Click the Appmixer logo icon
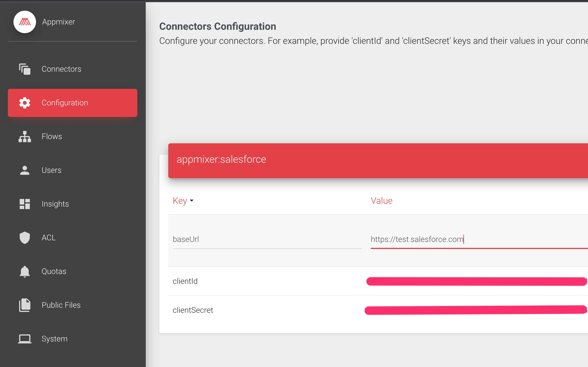 coord(25,22)
